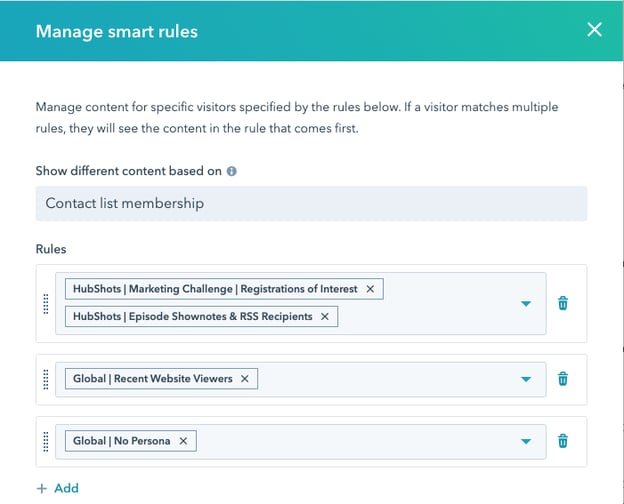Delete the No Persona rule
This screenshot has width=624, height=504.
pos(563,441)
